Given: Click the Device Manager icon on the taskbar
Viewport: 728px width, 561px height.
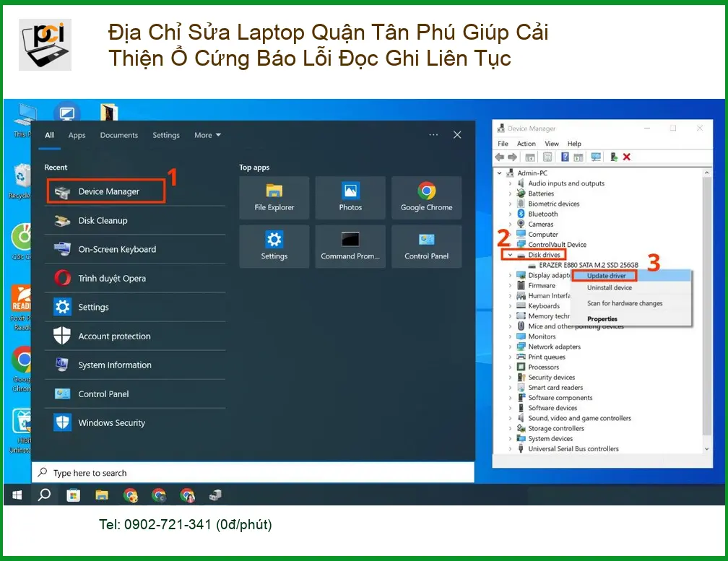Looking at the screenshot, I should tap(215, 495).
